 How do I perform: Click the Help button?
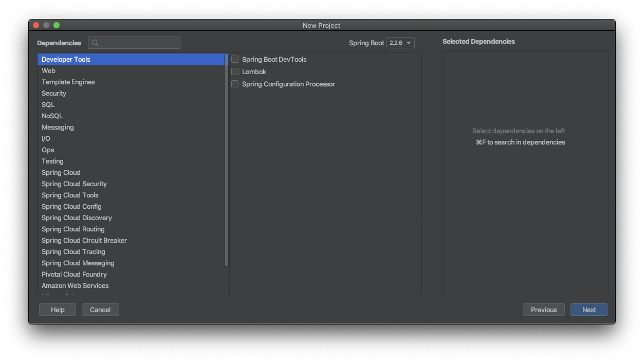click(58, 310)
